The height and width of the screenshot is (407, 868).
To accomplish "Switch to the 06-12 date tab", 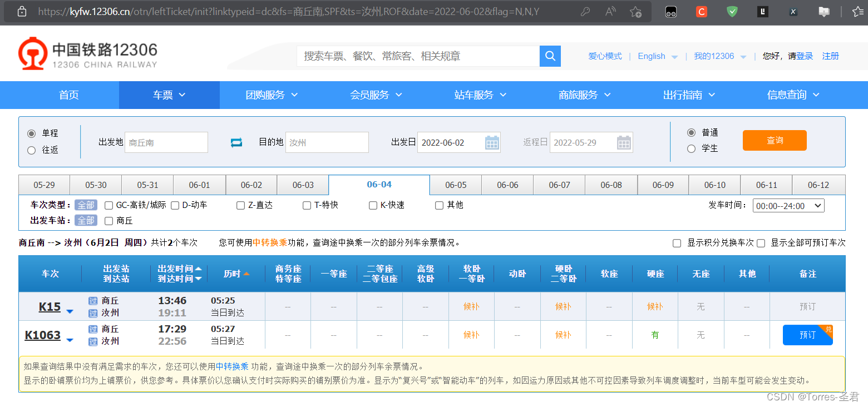I will (818, 185).
